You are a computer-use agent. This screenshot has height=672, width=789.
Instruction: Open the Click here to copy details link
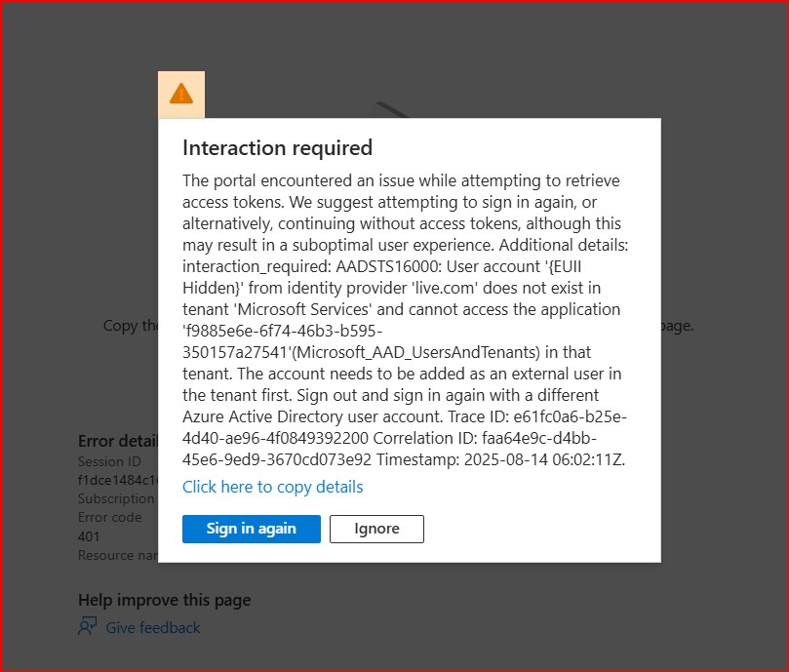(x=272, y=487)
